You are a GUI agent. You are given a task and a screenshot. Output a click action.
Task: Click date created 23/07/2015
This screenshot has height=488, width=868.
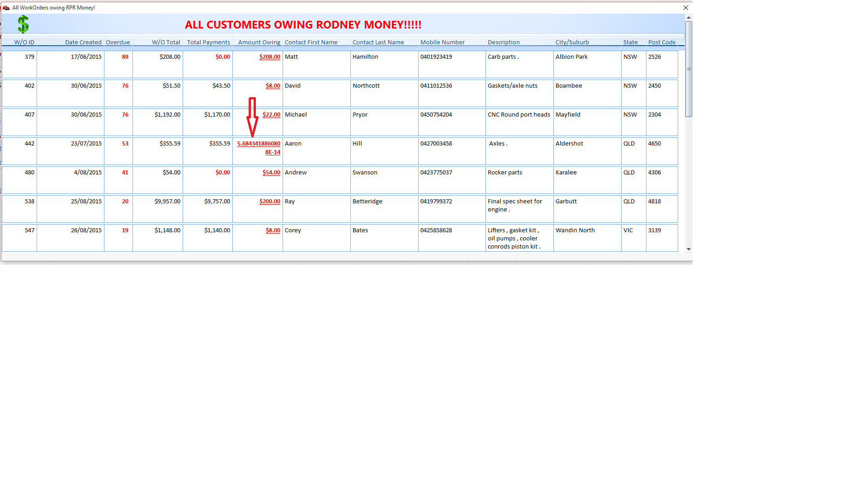(x=86, y=144)
